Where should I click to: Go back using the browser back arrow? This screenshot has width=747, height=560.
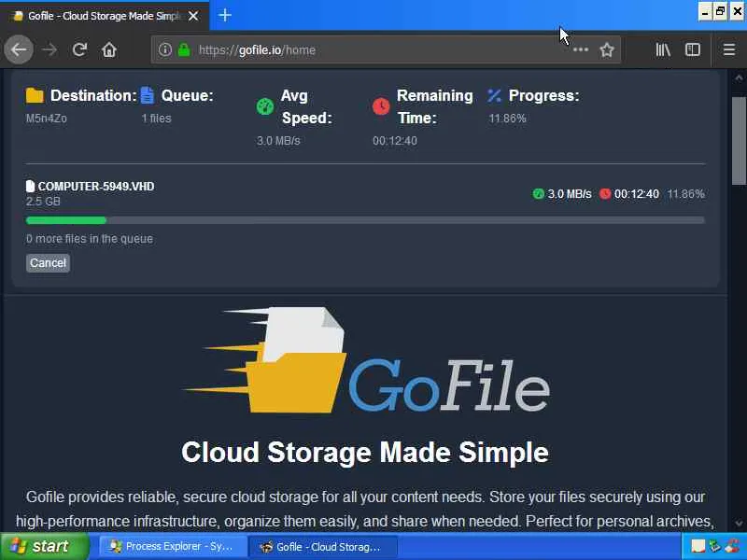(x=19, y=49)
